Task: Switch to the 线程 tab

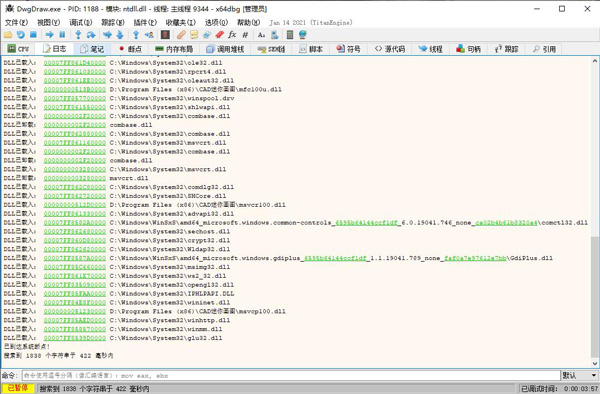Action: (x=430, y=49)
